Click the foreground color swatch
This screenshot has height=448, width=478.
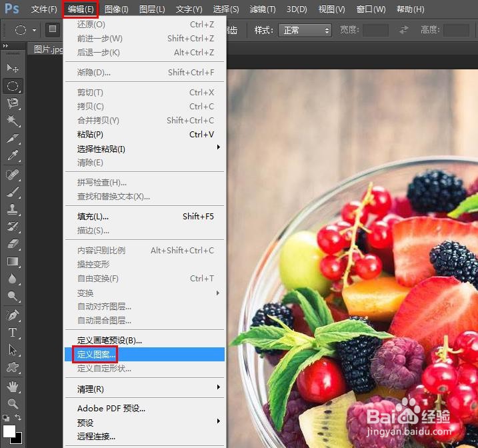9,431
